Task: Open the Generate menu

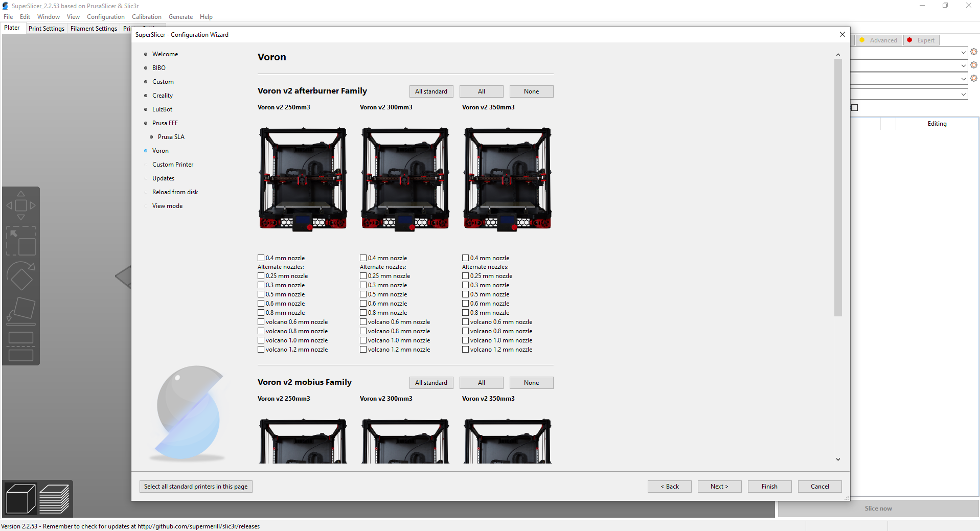Action: click(181, 17)
